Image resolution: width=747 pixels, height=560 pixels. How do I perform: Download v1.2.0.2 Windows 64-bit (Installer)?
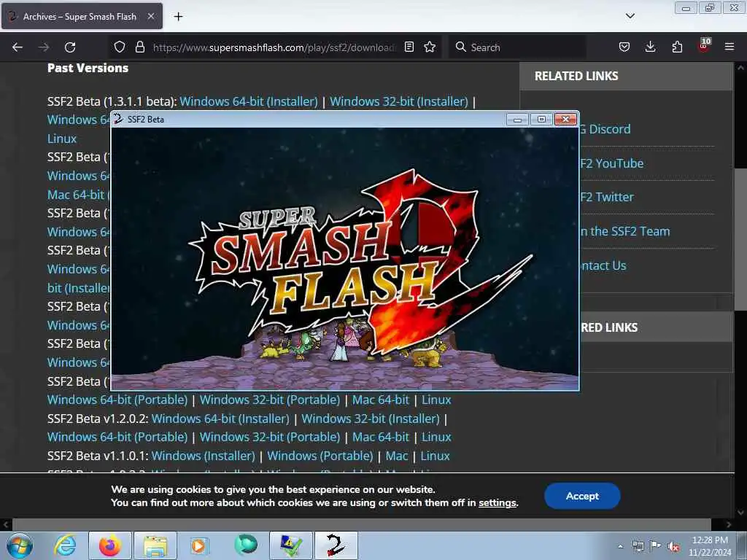(x=220, y=419)
